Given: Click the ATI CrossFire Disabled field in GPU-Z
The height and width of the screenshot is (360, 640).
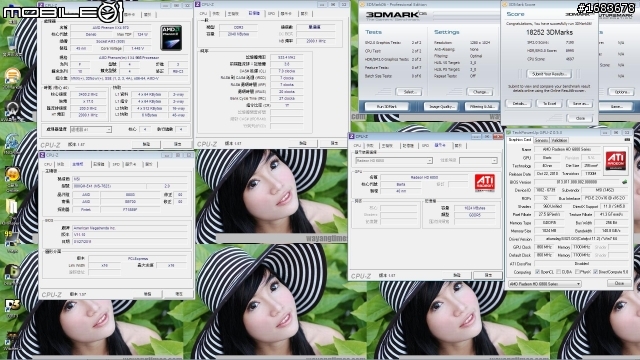Looking at the screenshot, I should point(582,264).
